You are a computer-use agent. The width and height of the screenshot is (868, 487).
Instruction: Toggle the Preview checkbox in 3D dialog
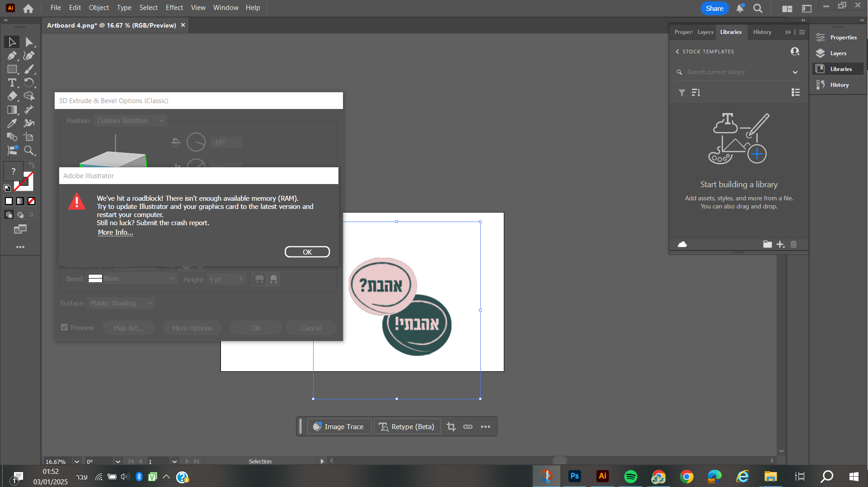[x=65, y=327]
